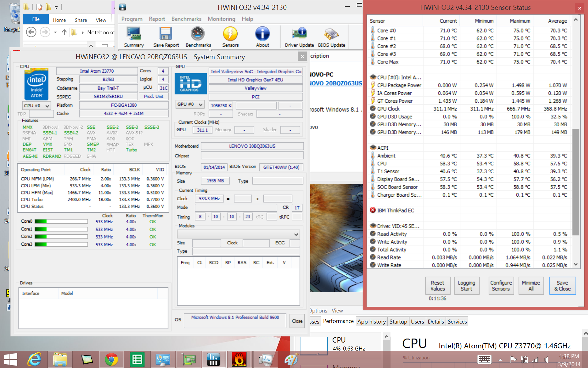This screenshot has height=368, width=588.
Task: Select the Core Max sensor row
Action: tap(469, 62)
